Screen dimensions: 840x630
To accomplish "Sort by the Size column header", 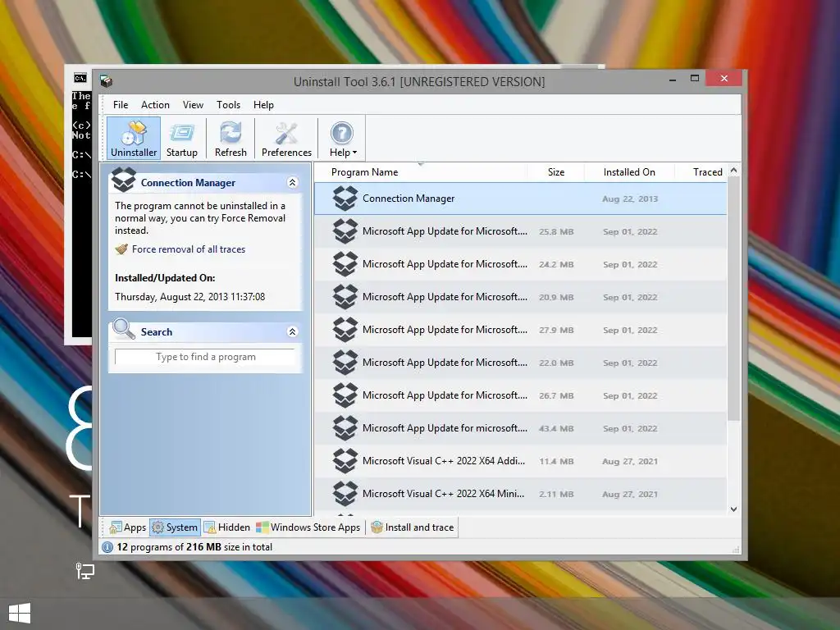I will (x=555, y=172).
